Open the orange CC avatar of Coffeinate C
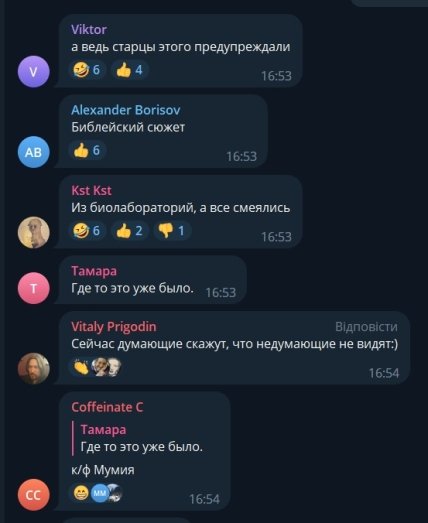 pyautogui.click(x=34, y=495)
